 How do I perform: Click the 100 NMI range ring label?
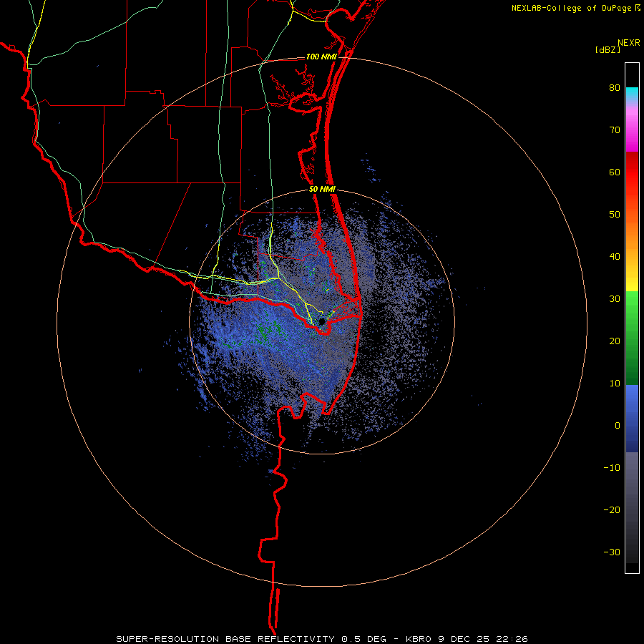click(x=321, y=57)
